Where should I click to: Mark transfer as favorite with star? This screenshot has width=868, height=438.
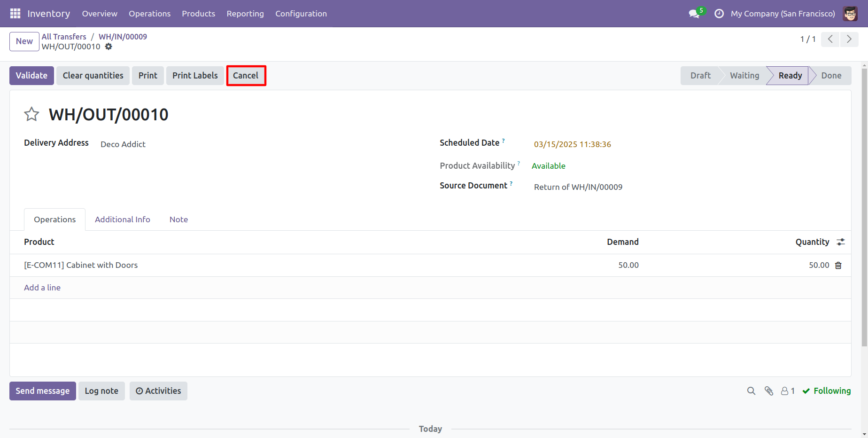tap(31, 114)
